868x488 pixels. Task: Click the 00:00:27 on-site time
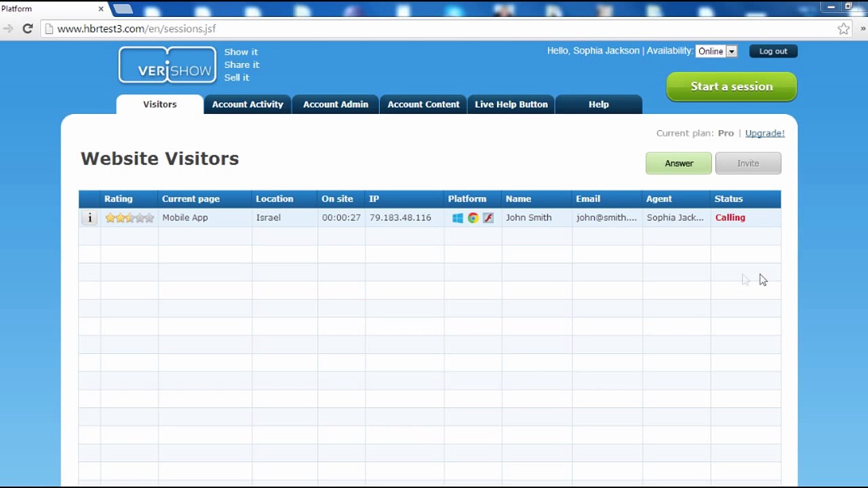coord(341,218)
